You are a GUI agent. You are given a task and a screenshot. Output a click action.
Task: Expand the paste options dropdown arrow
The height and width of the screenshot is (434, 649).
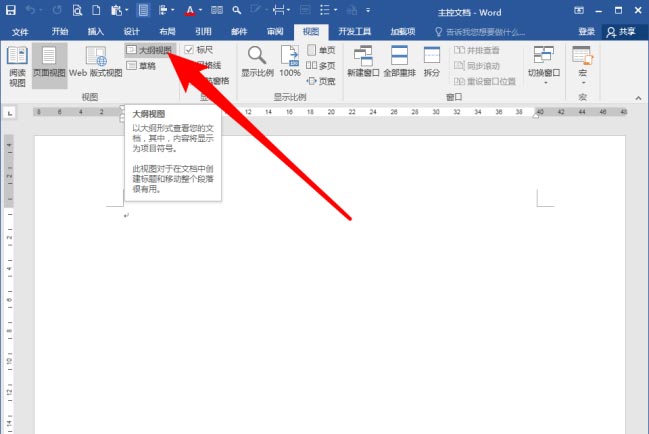tap(126, 10)
